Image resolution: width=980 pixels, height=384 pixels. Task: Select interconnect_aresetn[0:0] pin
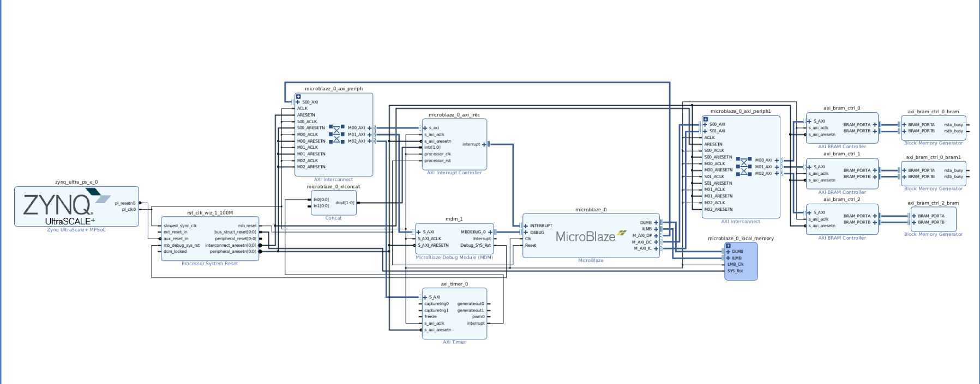click(231, 246)
